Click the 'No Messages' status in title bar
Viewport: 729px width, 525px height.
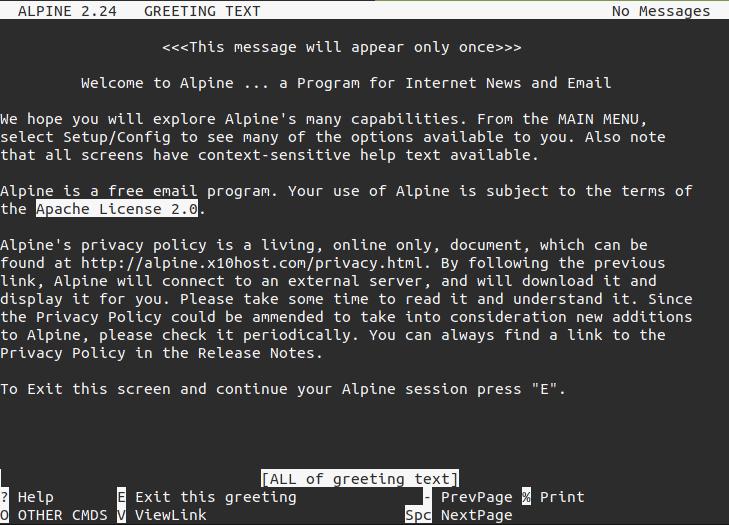coord(661,11)
